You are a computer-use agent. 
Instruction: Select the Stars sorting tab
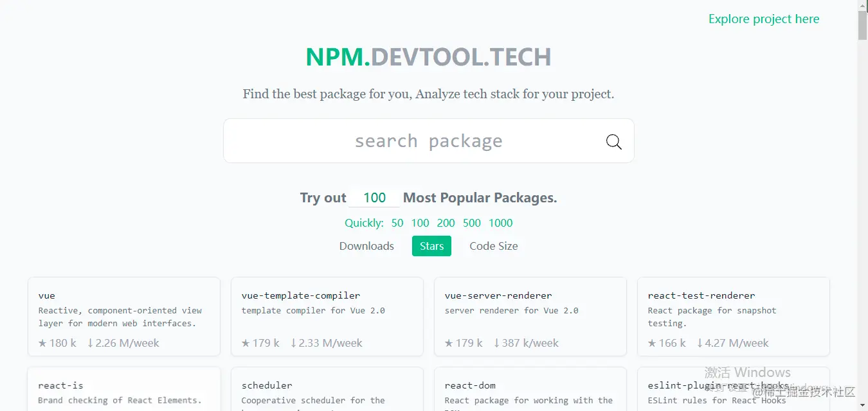[x=431, y=246]
